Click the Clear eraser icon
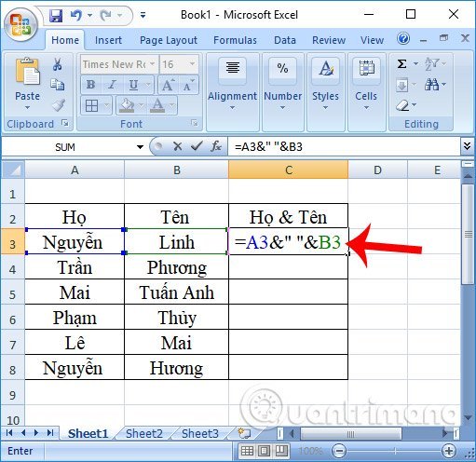This screenshot has width=476, height=462. (x=403, y=105)
